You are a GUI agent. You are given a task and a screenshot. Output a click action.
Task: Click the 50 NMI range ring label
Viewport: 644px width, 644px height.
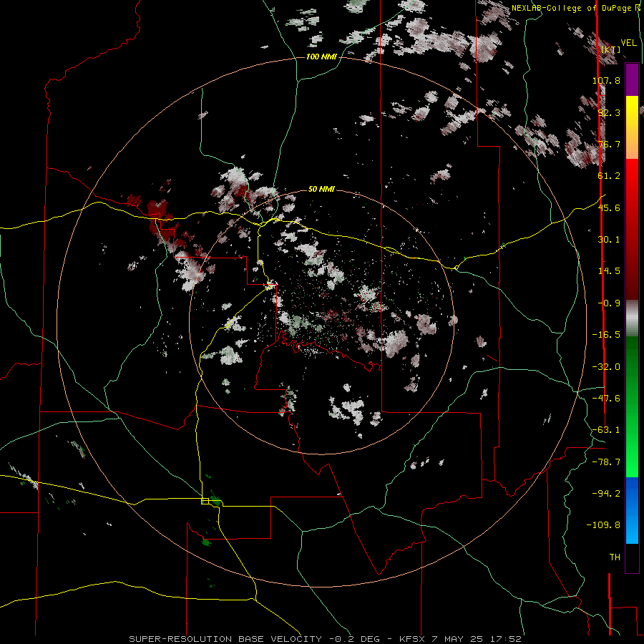pyautogui.click(x=321, y=190)
